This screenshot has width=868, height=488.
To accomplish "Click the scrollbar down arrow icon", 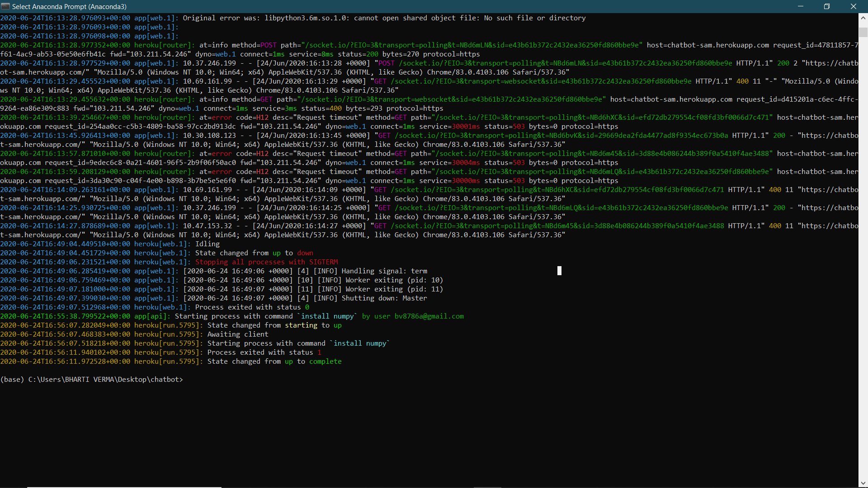I will click(x=863, y=483).
